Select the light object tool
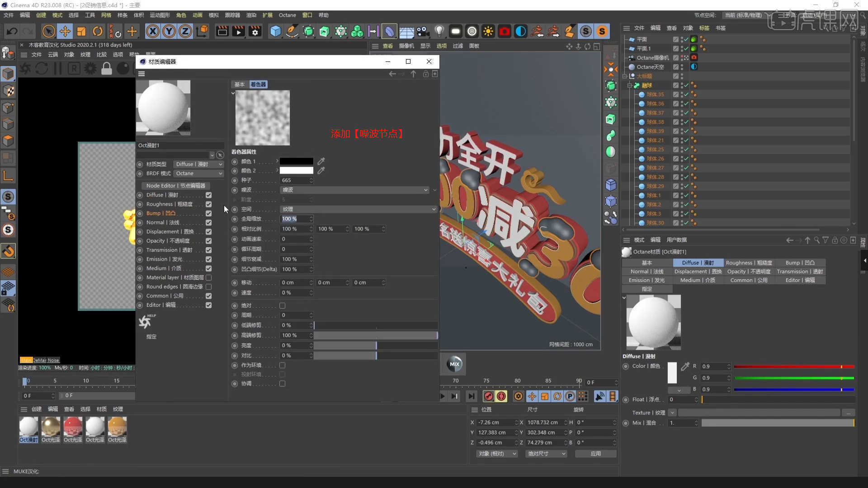 [x=440, y=31]
